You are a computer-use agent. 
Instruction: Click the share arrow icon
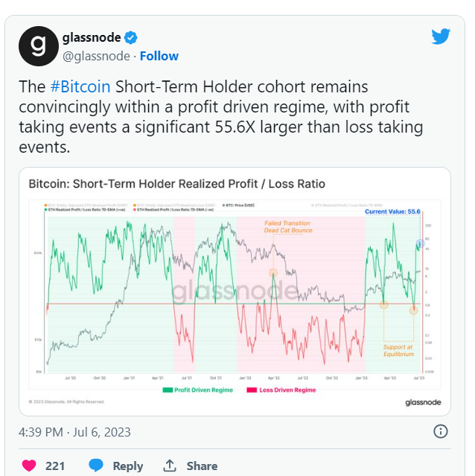tap(170, 466)
